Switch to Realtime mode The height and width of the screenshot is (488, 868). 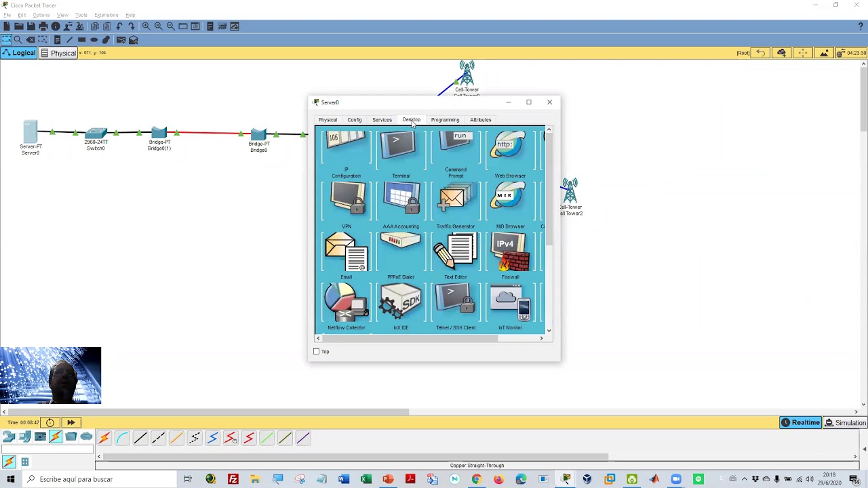pos(800,423)
